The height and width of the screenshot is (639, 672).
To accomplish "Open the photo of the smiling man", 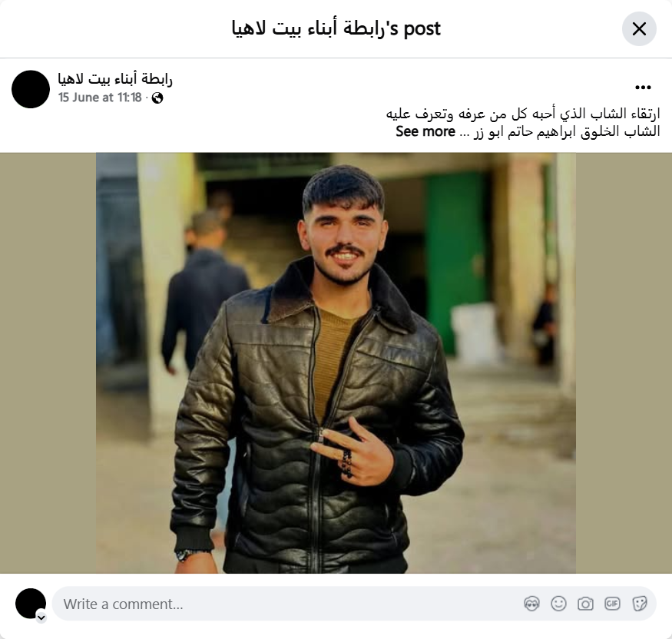I will [336, 363].
